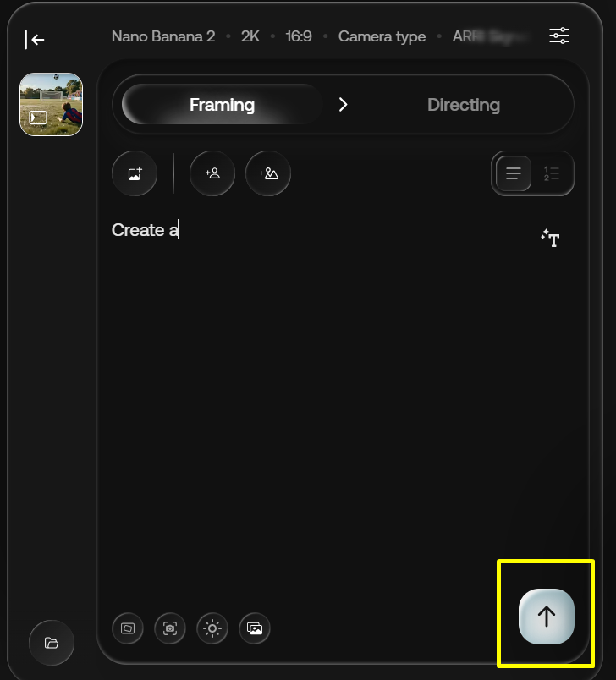Submit the prompt with the arrow button
The width and height of the screenshot is (616, 680).
(x=547, y=617)
